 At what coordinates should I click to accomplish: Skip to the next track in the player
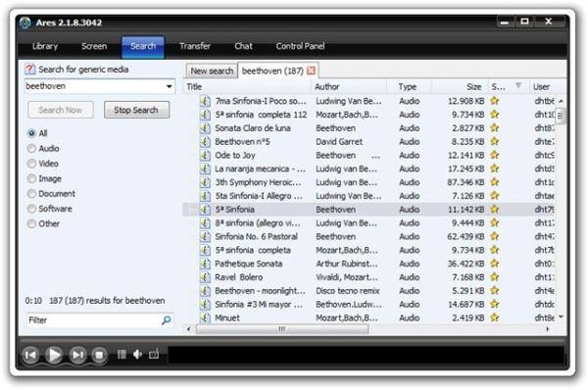(77, 355)
